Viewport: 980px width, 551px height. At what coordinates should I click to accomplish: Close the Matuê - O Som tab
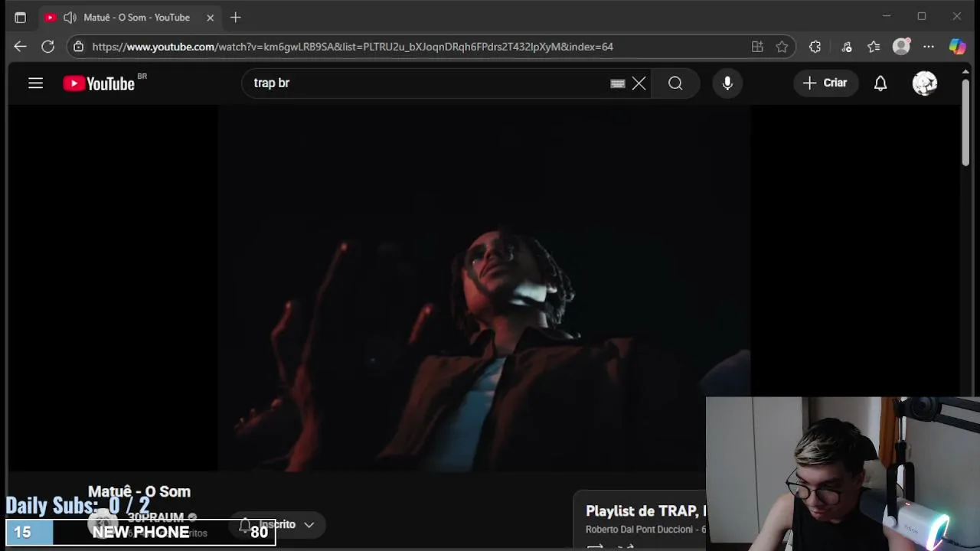210,17
